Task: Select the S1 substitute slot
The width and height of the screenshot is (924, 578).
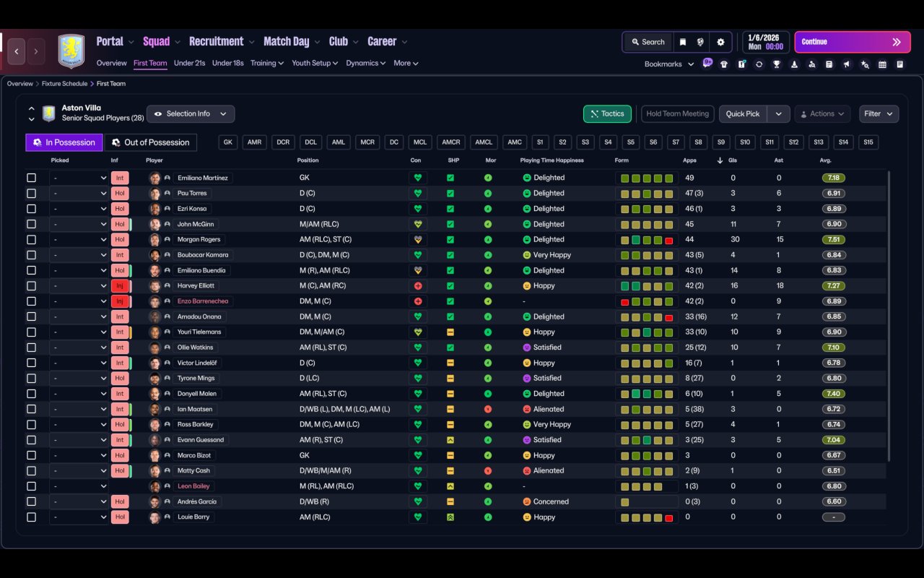Action: pos(540,142)
